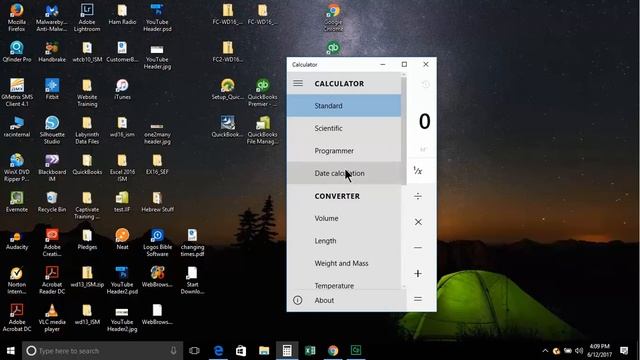Image resolution: width=640 pixels, height=360 pixels.
Task: Select the Evernote desktop icon
Action: (17, 202)
